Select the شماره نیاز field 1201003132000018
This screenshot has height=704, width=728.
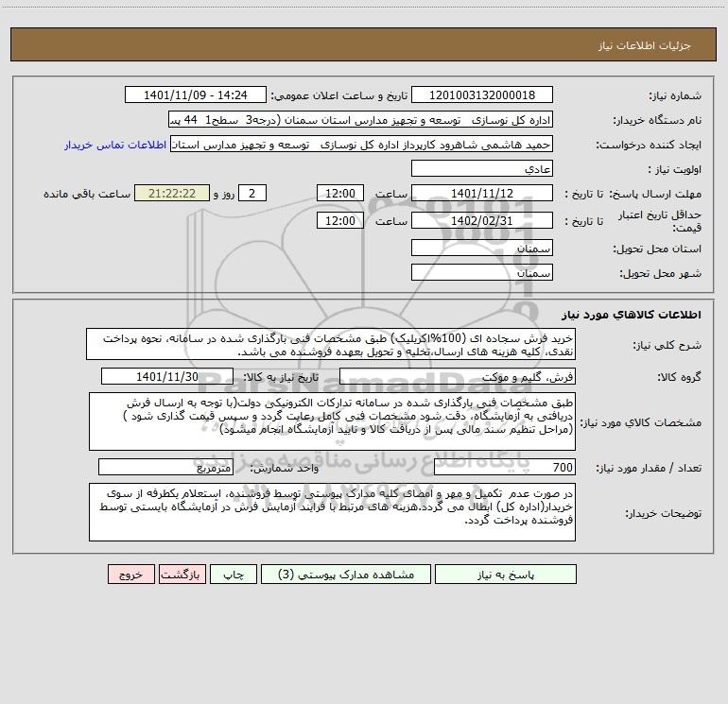(482, 95)
